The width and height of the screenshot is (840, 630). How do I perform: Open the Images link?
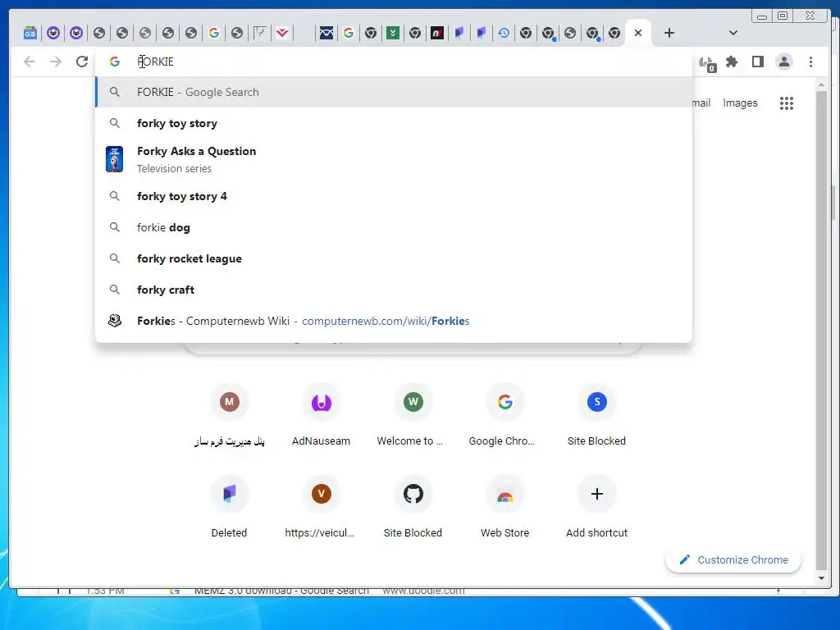click(x=740, y=103)
